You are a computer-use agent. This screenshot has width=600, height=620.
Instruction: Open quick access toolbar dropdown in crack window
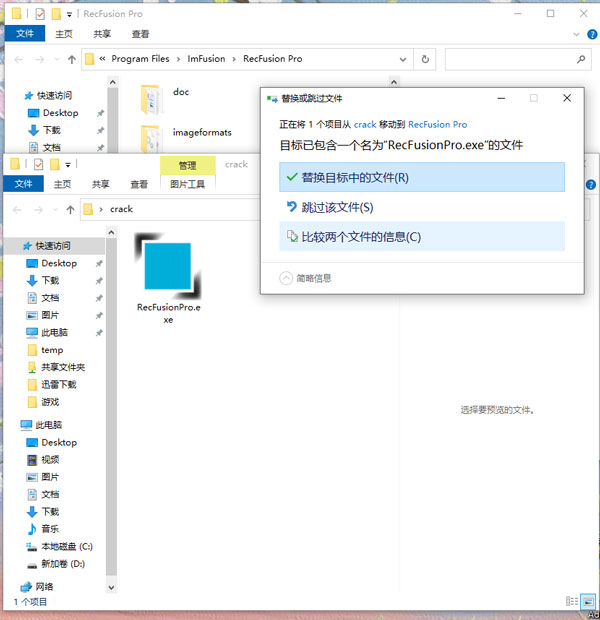(68, 164)
